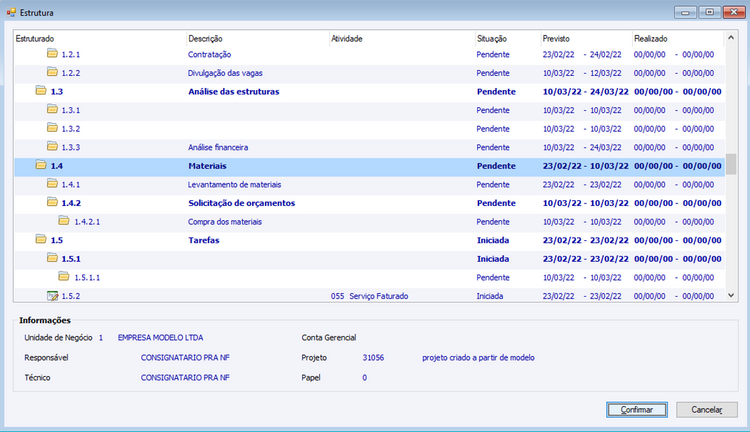
Task: Click the vertical scrollbar down arrow
Action: pos(731,296)
